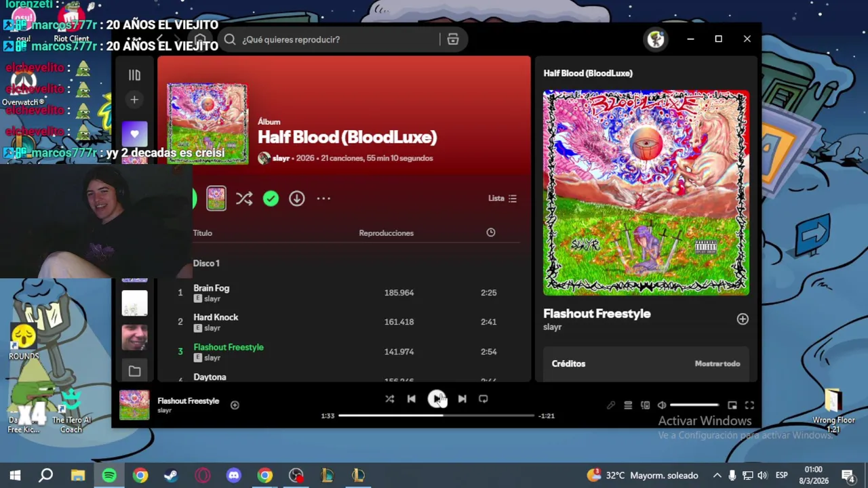Click the now-playing bar album thumbnail
Image resolution: width=868 pixels, height=488 pixels.
(x=134, y=405)
